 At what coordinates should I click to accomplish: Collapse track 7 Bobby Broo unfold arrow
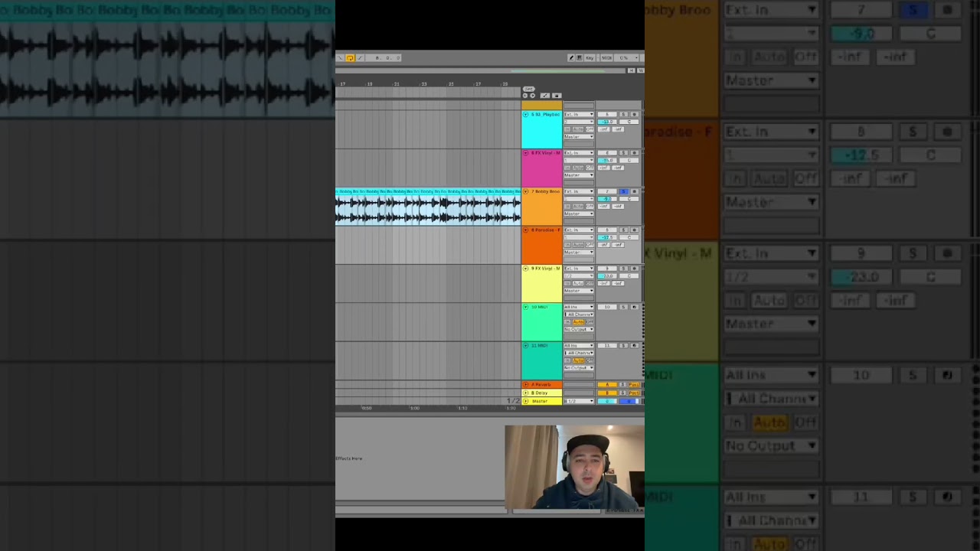(526, 191)
